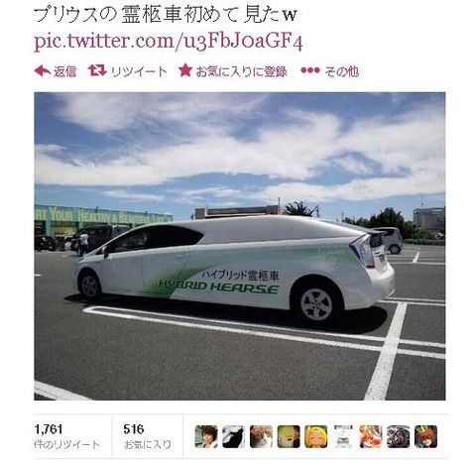
Task: Open the pic.twitter.com/u3FbJoaGF4 link
Action: pyautogui.click(x=169, y=41)
